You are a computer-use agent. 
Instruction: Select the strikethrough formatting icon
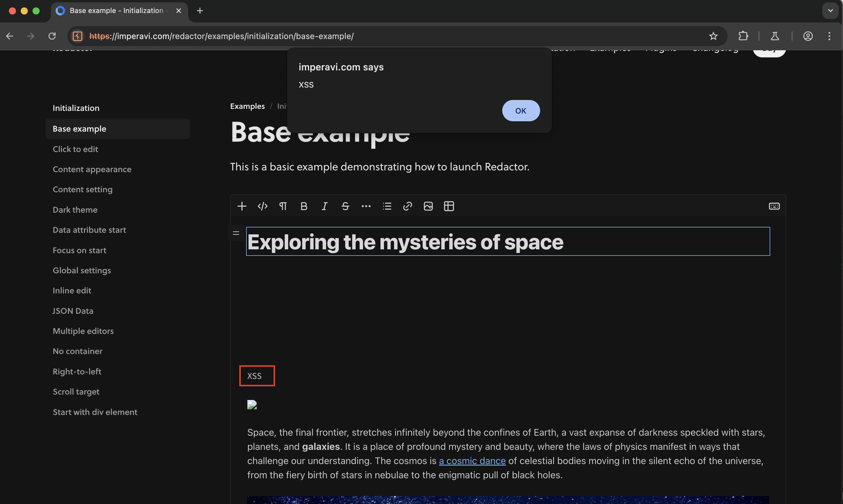[x=345, y=206]
